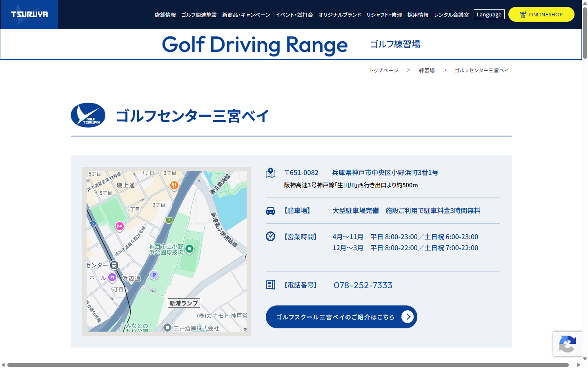
Task: Go to the ONLINESHOP
Action: click(x=541, y=14)
